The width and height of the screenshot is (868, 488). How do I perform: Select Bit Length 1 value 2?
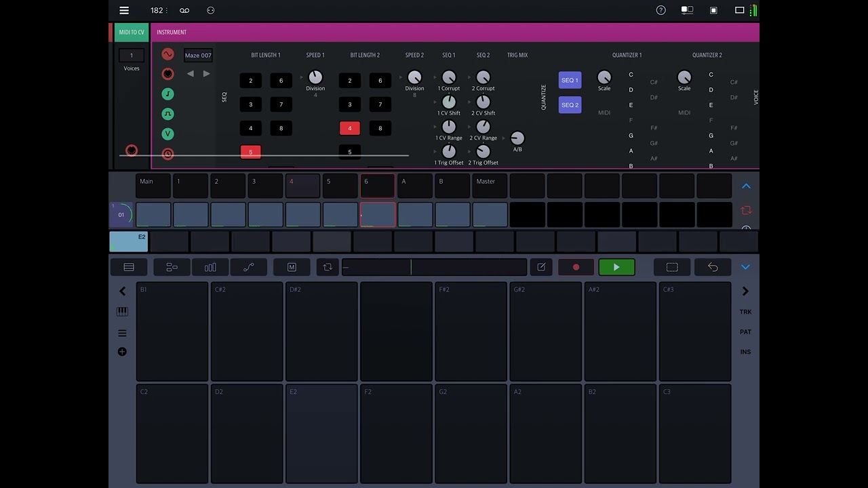[x=250, y=81]
